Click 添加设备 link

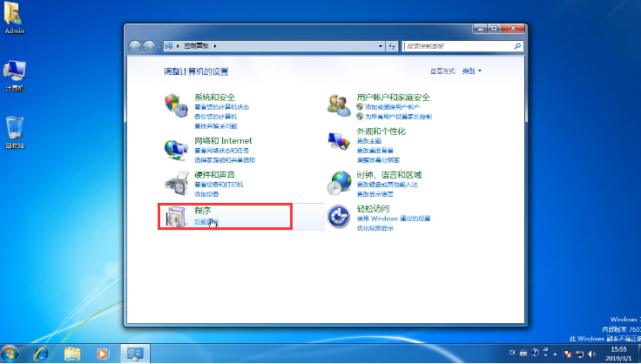[206, 194]
